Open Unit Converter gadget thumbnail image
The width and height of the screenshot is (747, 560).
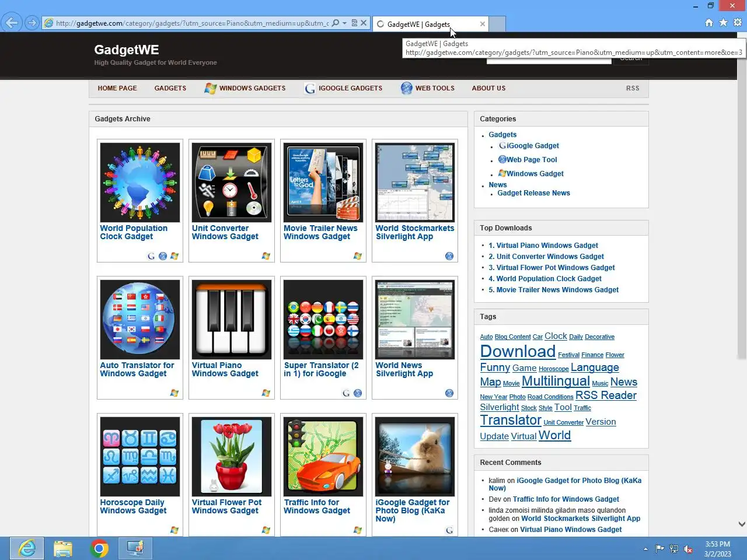232,183
